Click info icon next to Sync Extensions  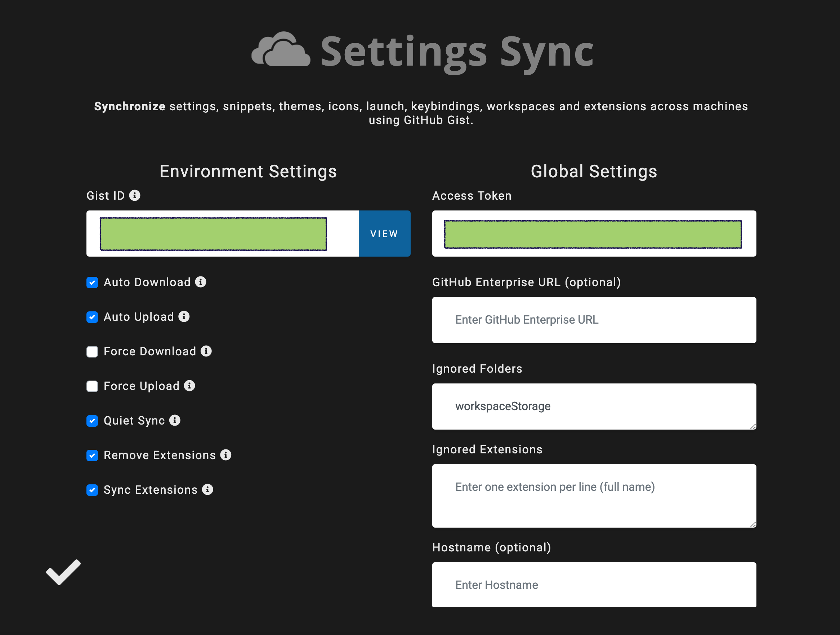(x=207, y=489)
